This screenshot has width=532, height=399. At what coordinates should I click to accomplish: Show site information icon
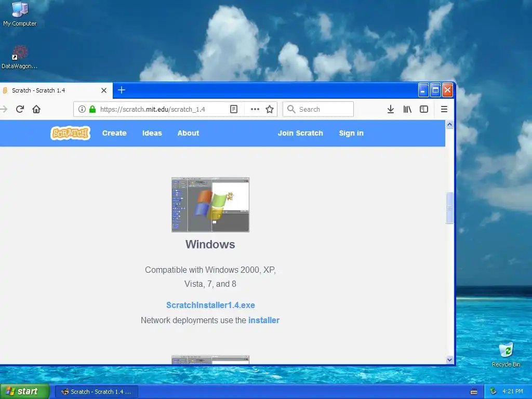click(x=82, y=109)
